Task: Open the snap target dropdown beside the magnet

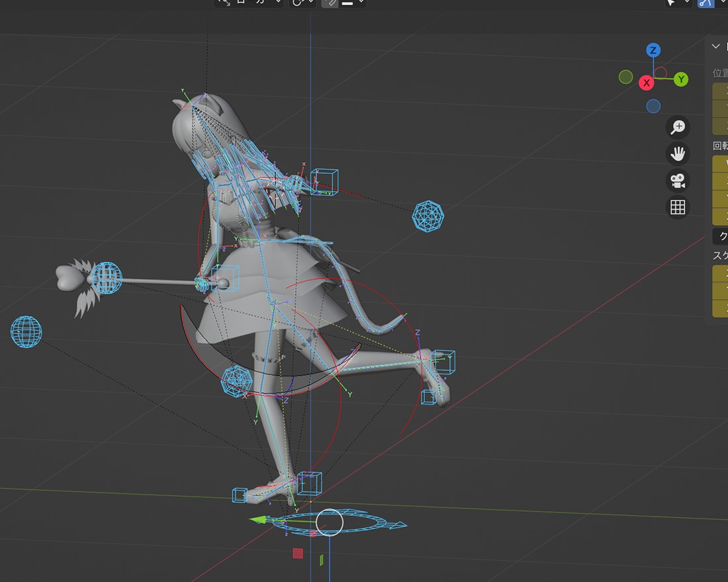Action: pyautogui.click(x=353, y=3)
